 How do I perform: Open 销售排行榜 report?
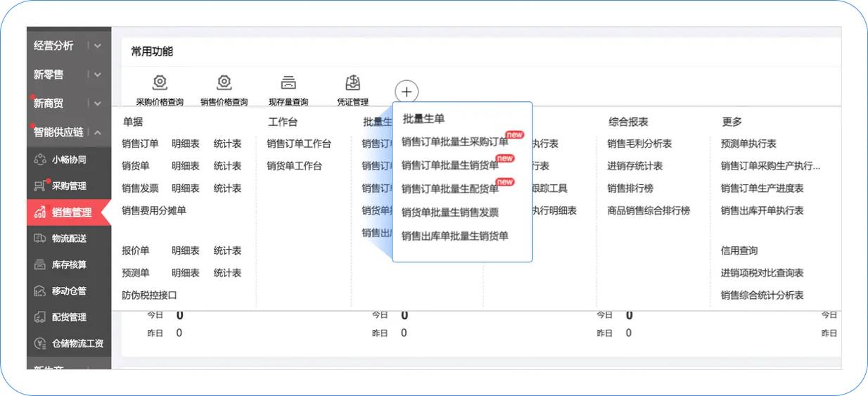click(630, 189)
